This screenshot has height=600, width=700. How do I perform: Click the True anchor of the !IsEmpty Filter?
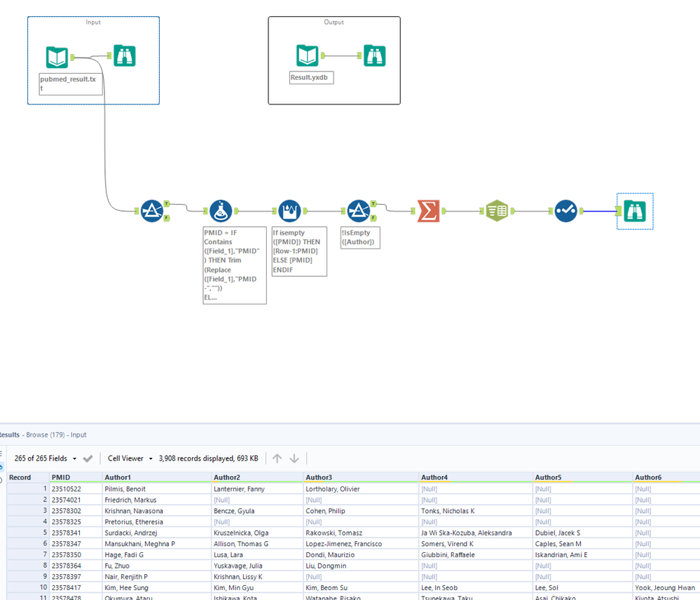click(x=373, y=204)
